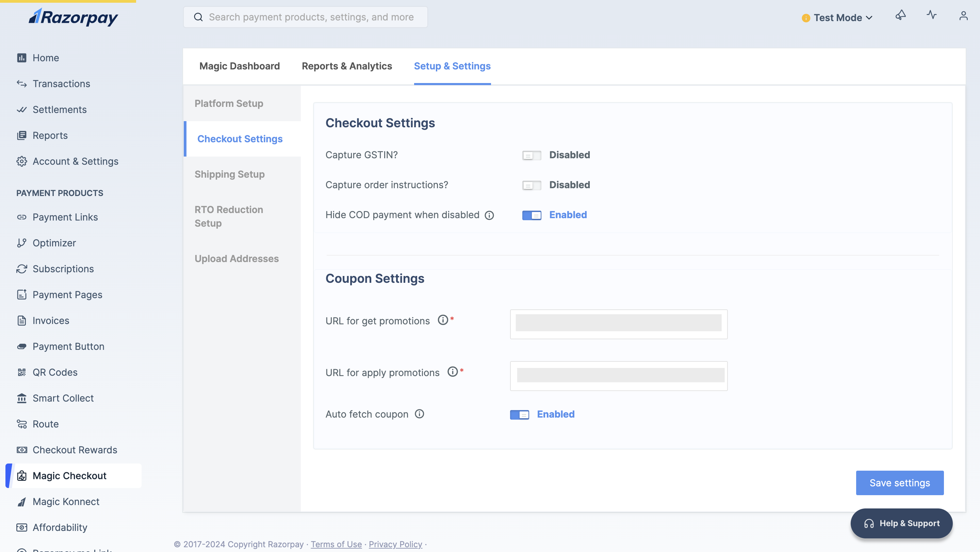Click the Razorpay logo
980x552 pixels.
73,17
